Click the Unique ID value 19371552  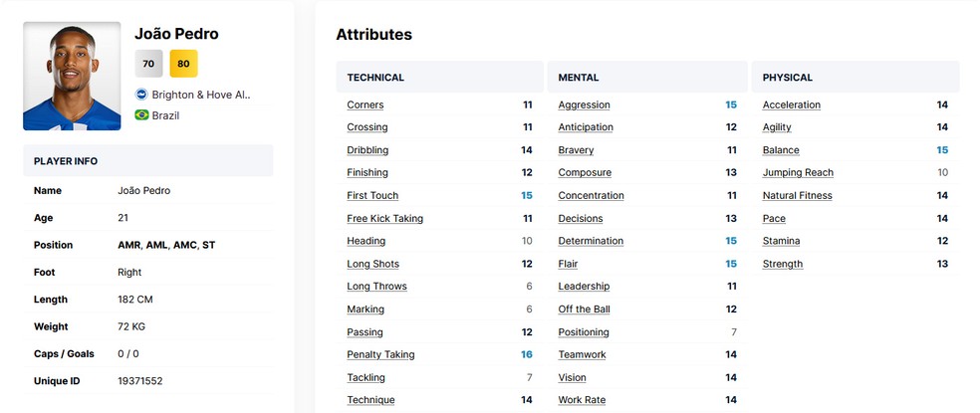coord(139,381)
